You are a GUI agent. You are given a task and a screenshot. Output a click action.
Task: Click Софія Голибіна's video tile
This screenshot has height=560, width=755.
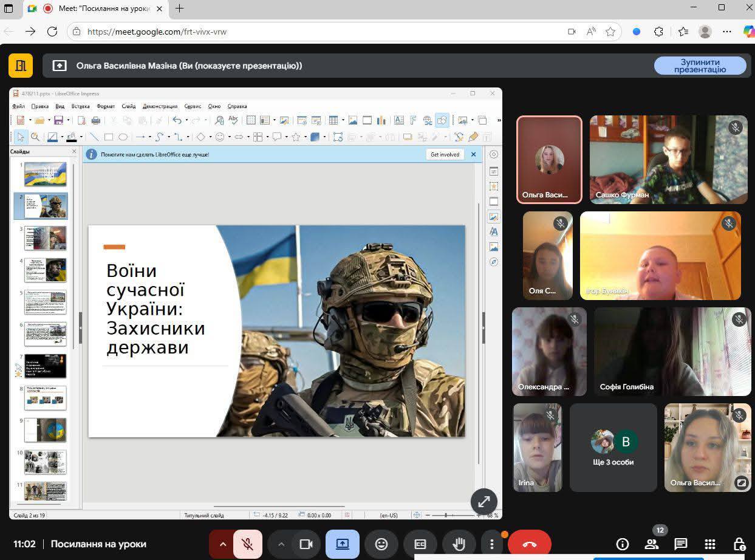[x=672, y=352]
